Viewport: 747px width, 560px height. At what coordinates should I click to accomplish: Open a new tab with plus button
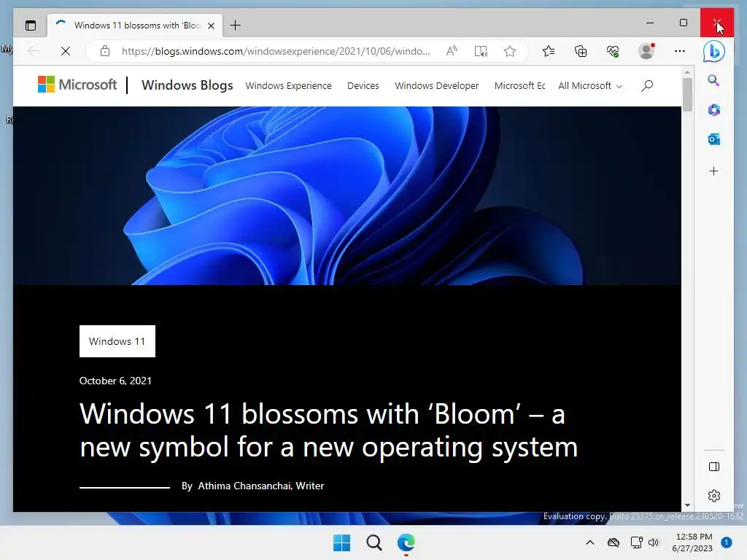pyautogui.click(x=236, y=26)
